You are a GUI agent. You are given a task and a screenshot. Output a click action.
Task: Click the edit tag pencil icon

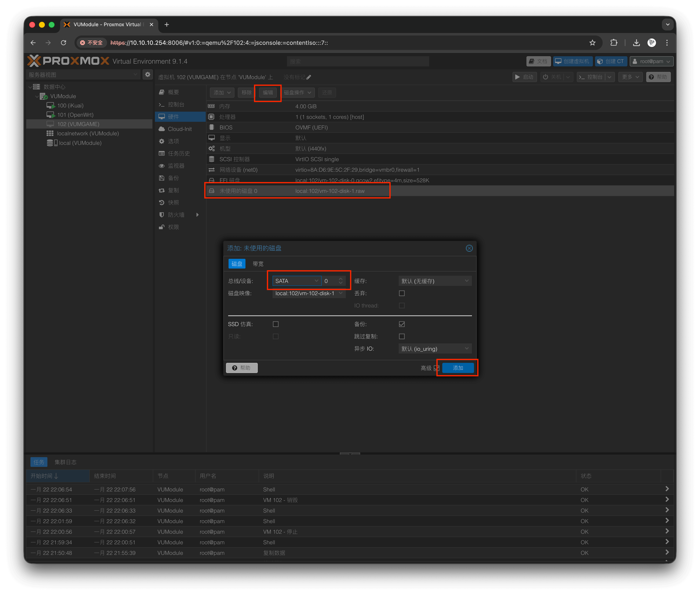pyautogui.click(x=309, y=77)
